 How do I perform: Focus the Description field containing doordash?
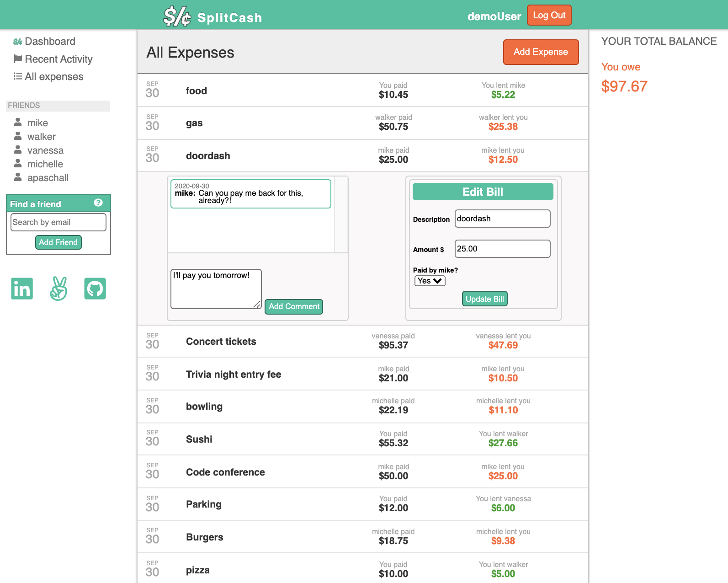pos(503,219)
